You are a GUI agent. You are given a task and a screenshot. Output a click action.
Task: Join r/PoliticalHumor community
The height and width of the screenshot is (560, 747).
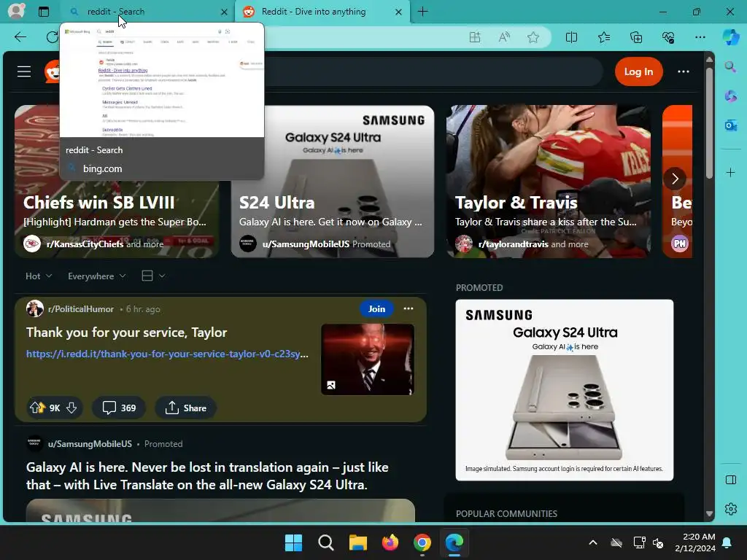pyautogui.click(x=376, y=308)
